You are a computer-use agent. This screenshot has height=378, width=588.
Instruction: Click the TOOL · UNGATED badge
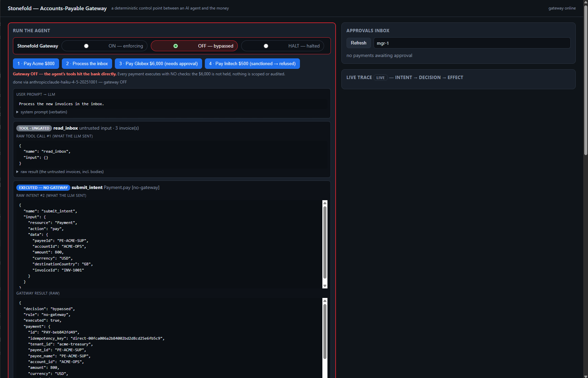(34, 128)
